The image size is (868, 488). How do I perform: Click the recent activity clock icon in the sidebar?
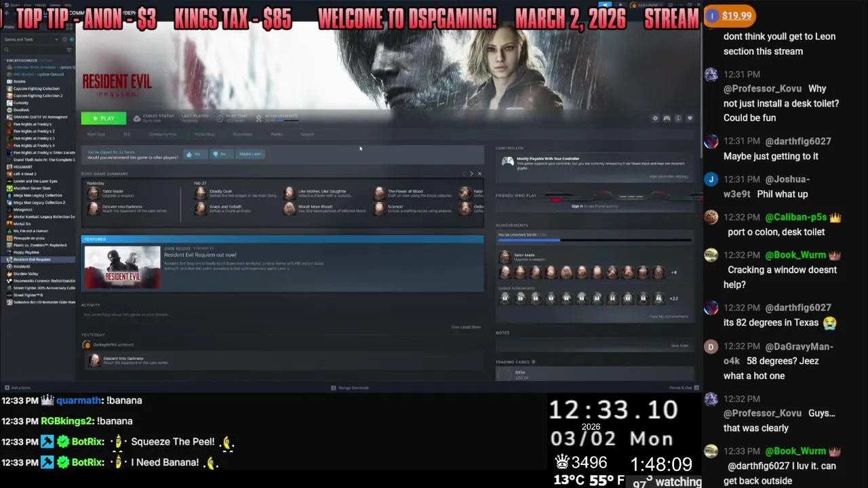pos(64,39)
